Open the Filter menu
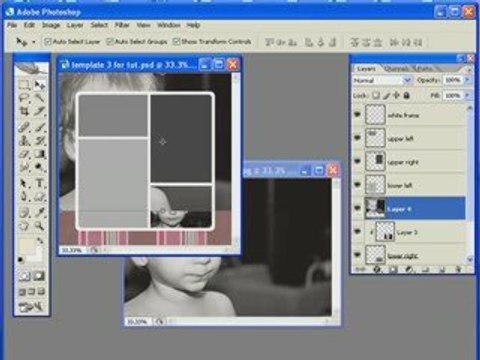480x360 pixels. (x=122, y=25)
